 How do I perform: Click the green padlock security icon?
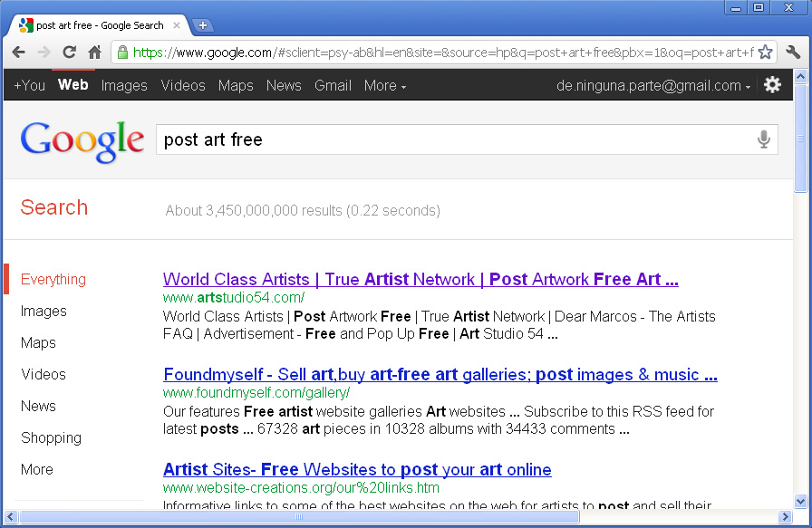coord(122,53)
